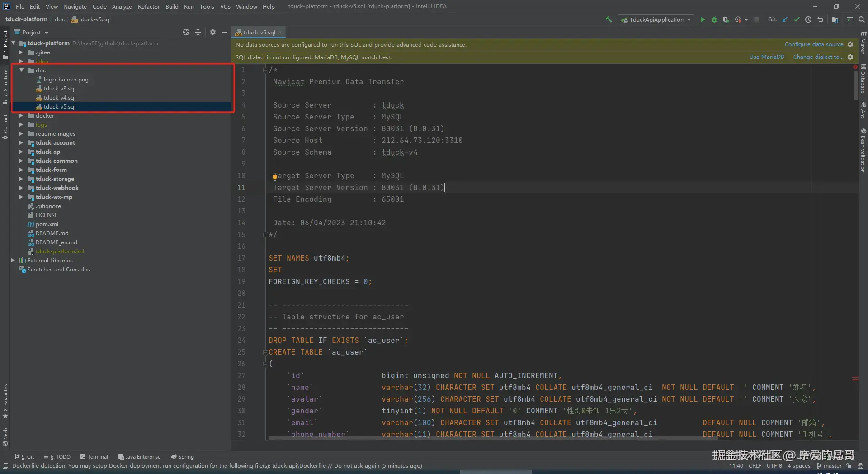
Task: Commit changes with Git checkmark icon
Action: (797, 19)
